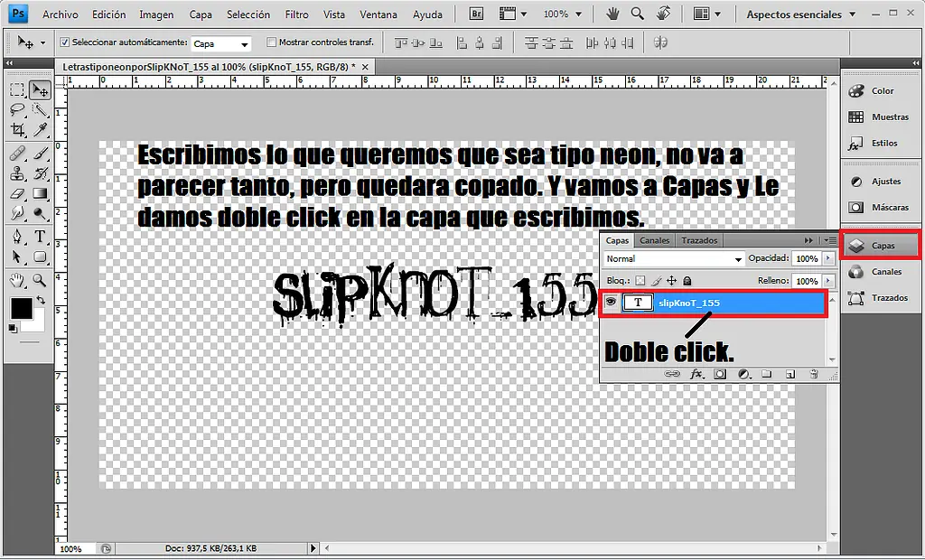Select the Lasso tool

click(x=17, y=109)
